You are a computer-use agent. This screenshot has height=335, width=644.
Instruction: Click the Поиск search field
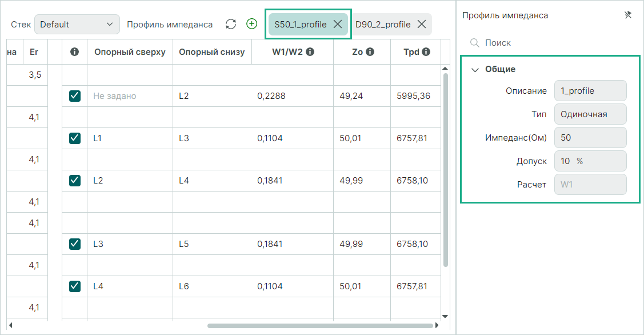pyautogui.click(x=549, y=43)
